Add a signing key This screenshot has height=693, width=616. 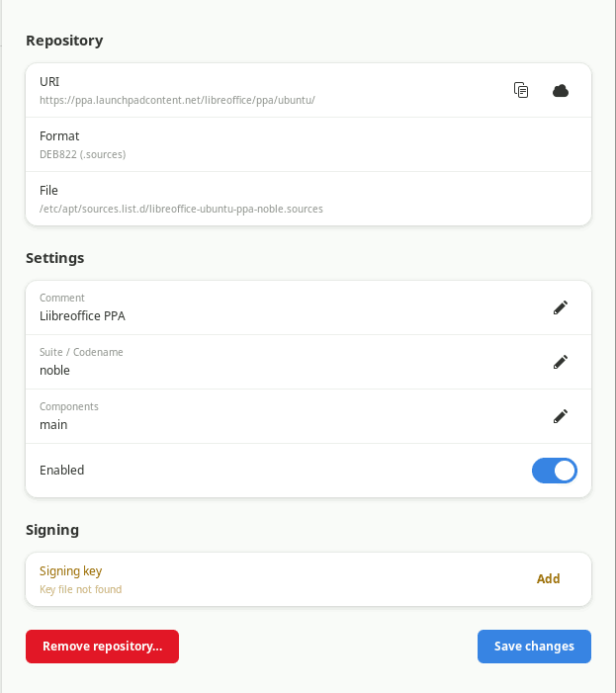click(548, 579)
